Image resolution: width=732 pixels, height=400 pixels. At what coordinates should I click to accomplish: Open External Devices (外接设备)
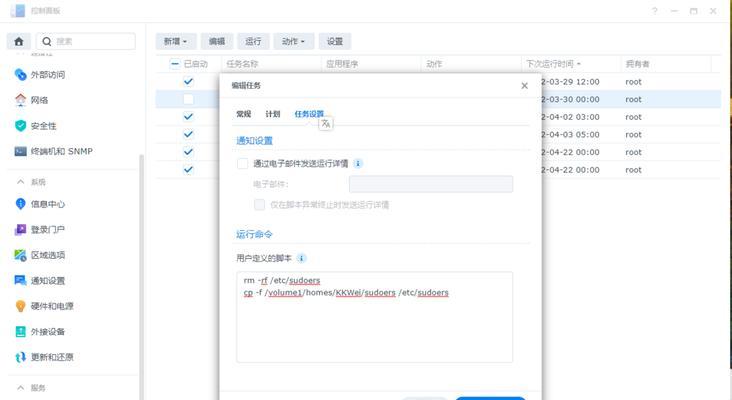click(x=40, y=332)
